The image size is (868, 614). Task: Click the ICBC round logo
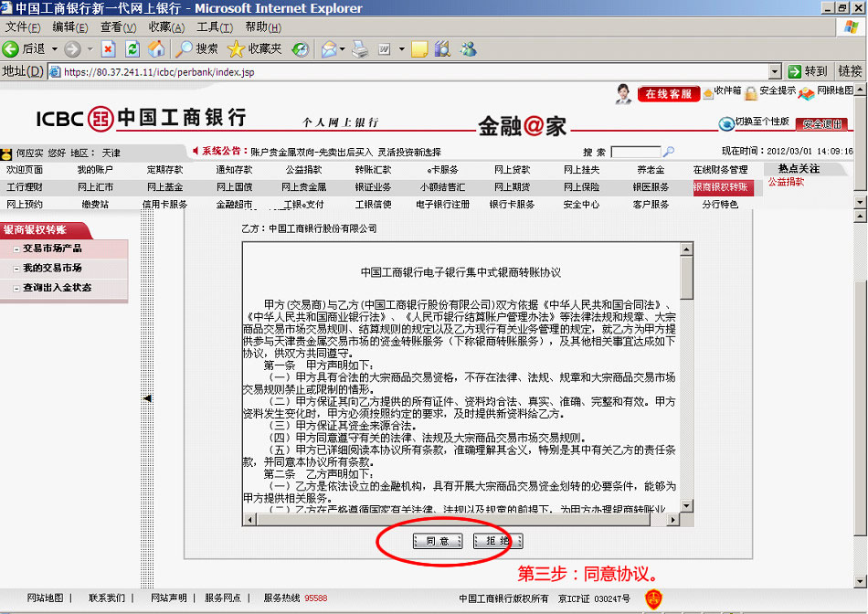coord(101,119)
